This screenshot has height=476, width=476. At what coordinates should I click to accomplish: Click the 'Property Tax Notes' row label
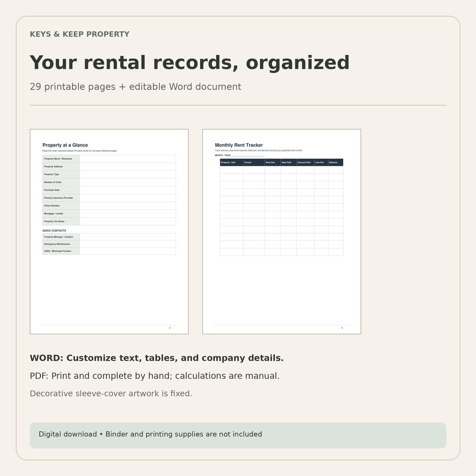(x=61, y=221)
